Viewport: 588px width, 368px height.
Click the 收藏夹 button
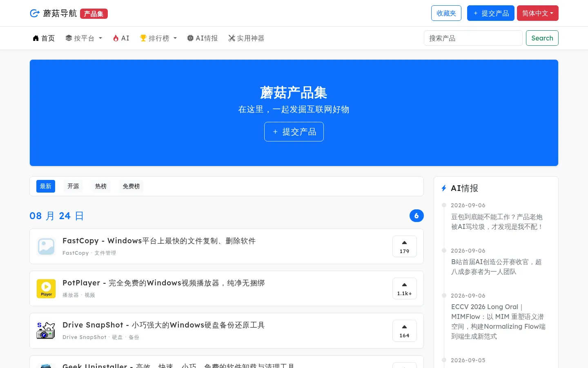(446, 13)
